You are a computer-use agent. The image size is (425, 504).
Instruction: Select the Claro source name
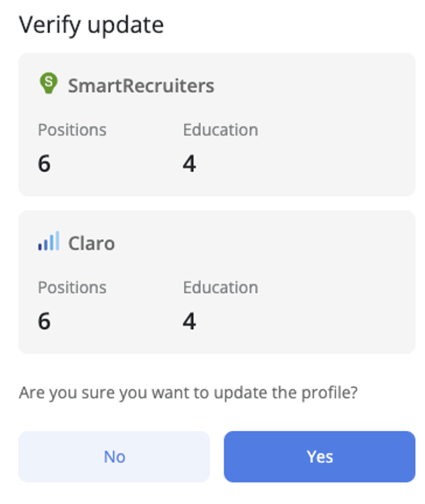pos(91,243)
